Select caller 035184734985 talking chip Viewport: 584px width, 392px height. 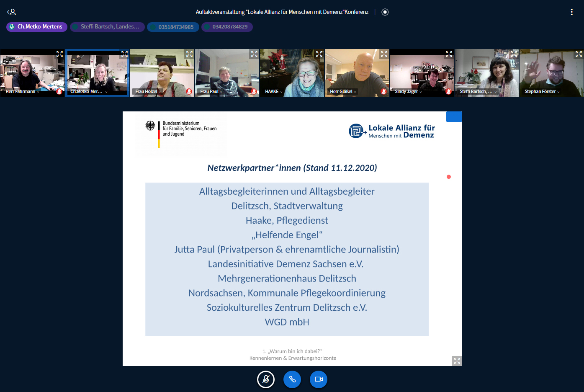tap(173, 27)
